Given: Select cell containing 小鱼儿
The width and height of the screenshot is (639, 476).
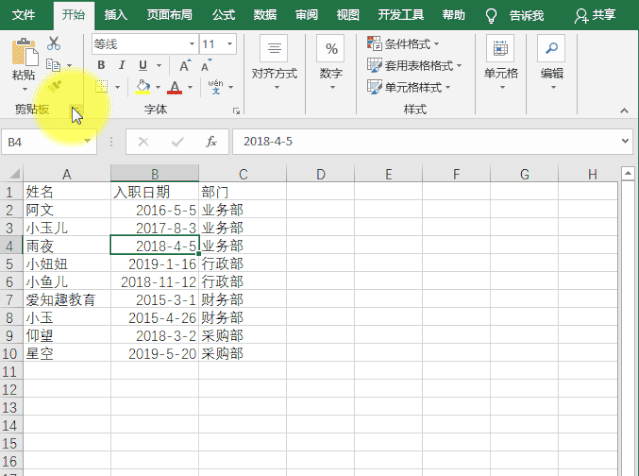Looking at the screenshot, I should (x=67, y=282).
